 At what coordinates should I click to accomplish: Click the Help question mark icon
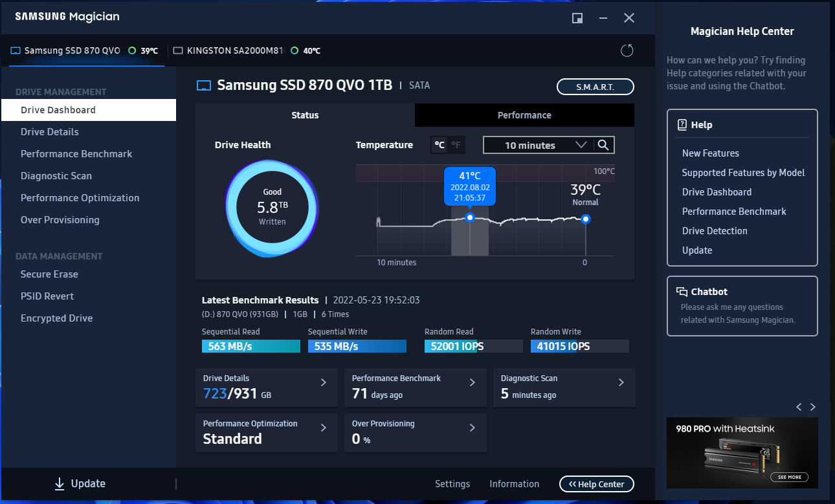tap(682, 125)
